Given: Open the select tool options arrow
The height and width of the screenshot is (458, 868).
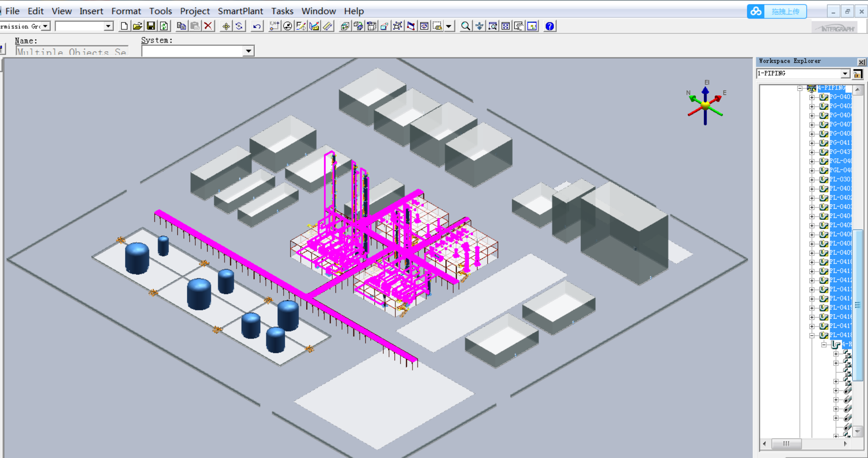Looking at the screenshot, I should [449, 26].
